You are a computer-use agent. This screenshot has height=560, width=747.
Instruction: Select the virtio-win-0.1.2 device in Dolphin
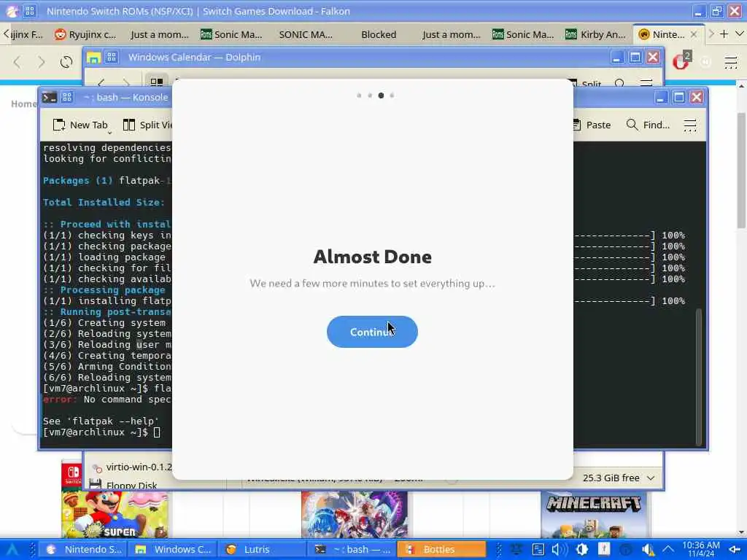[x=131, y=467]
